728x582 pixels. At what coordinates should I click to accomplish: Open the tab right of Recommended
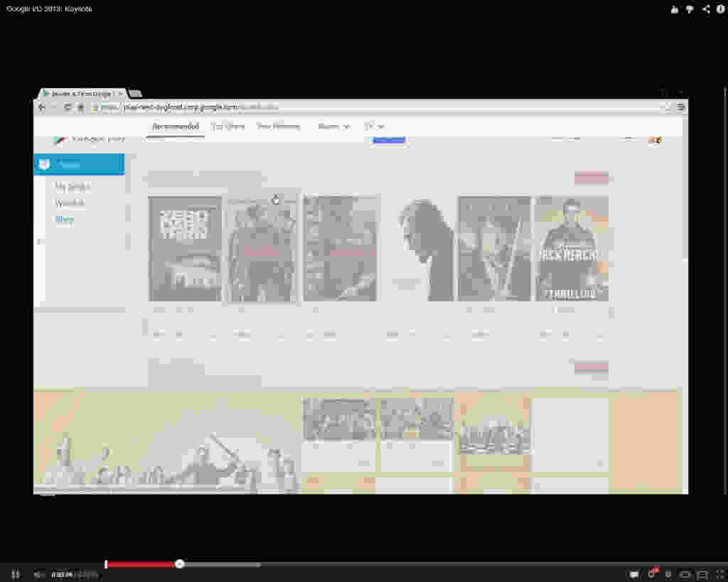click(x=227, y=126)
